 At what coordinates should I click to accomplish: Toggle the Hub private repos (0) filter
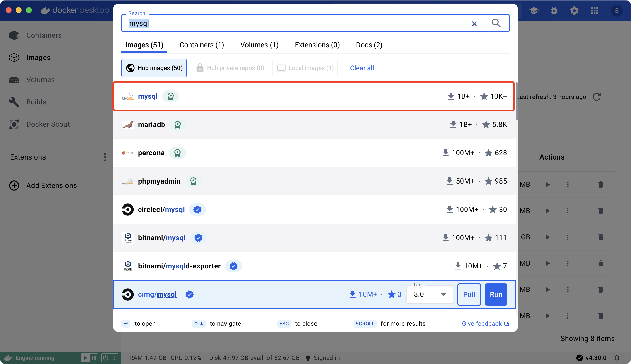(230, 68)
